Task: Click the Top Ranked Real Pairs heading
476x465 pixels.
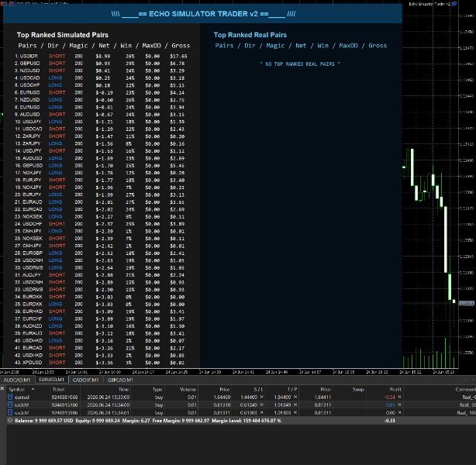Action: coord(250,35)
